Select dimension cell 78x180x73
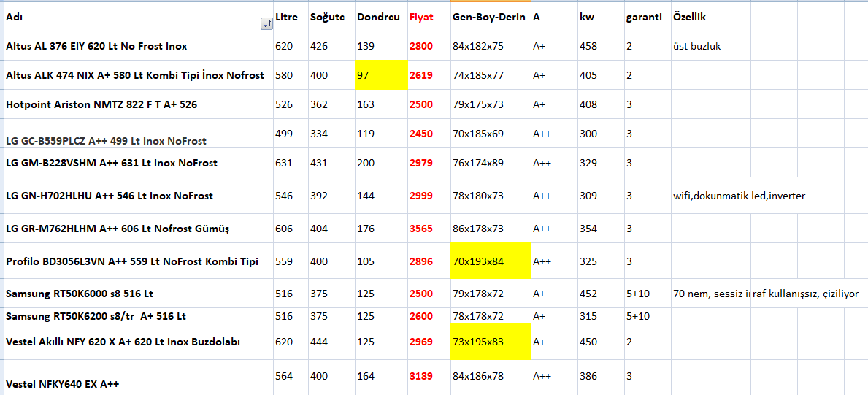 point(491,196)
